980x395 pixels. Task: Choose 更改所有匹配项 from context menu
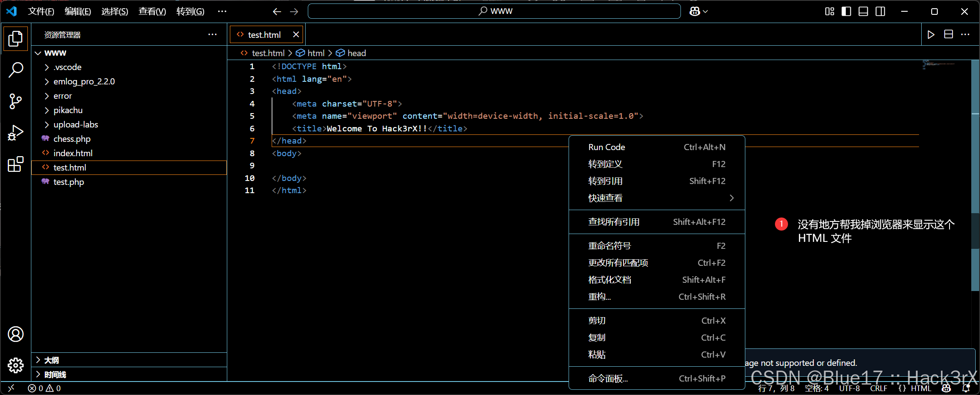(657, 263)
